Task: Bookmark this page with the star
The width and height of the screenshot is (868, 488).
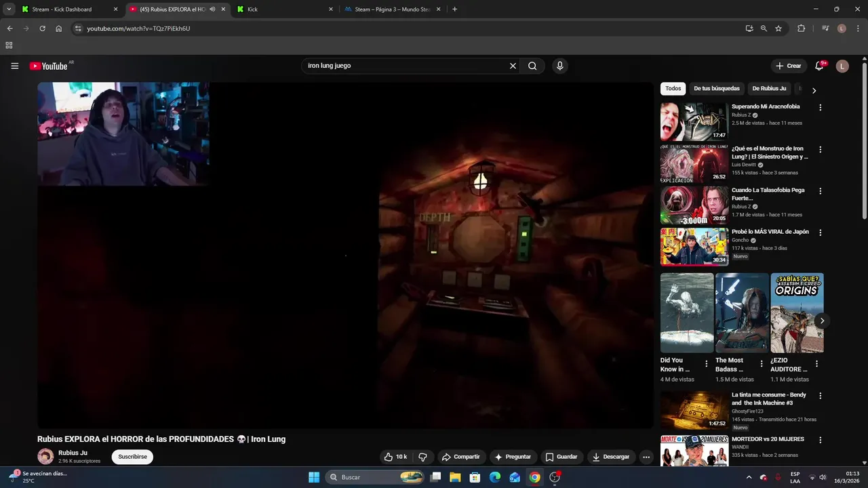Action: click(778, 28)
